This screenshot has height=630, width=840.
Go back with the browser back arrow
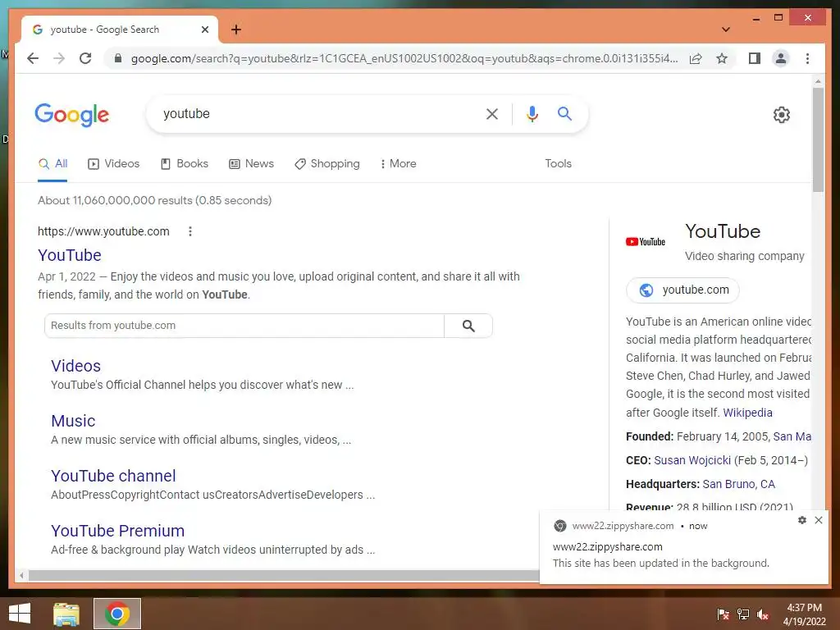33,58
